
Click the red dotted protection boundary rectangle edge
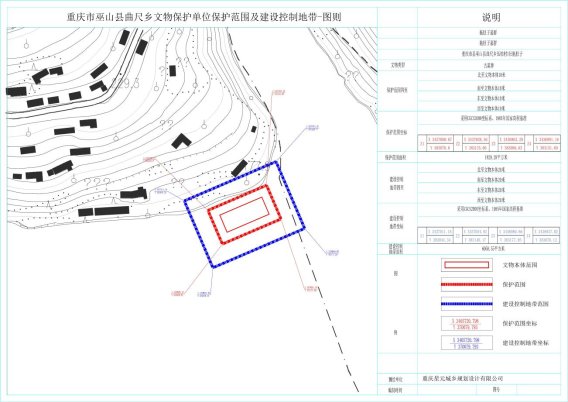[237, 197]
